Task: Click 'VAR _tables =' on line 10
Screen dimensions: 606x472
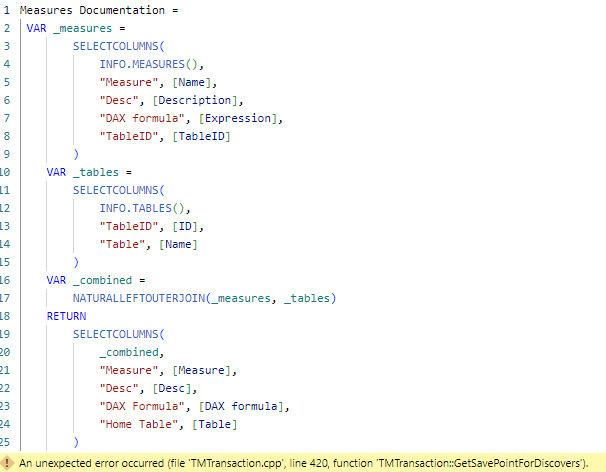Action: pyautogui.click(x=89, y=172)
